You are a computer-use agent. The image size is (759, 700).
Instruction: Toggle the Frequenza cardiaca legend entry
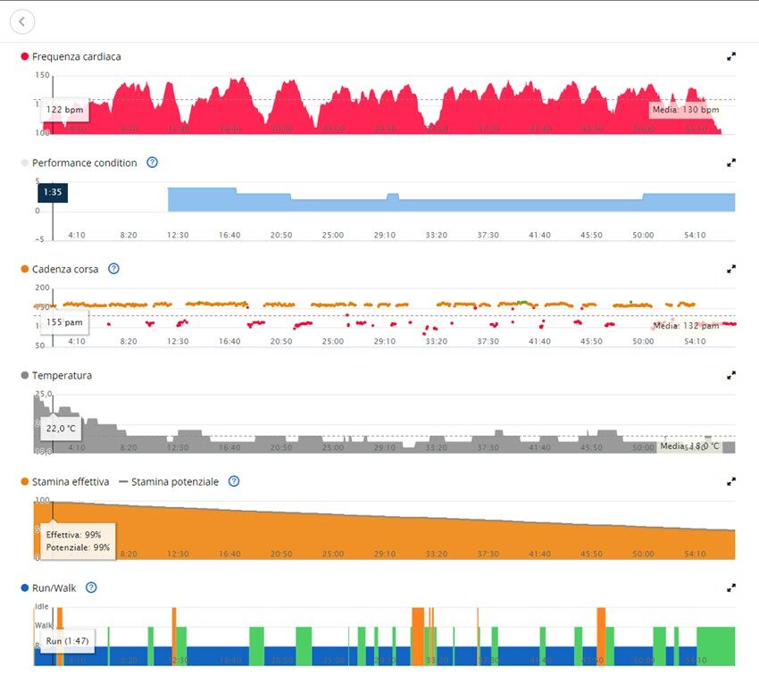[x=76, y=56]
